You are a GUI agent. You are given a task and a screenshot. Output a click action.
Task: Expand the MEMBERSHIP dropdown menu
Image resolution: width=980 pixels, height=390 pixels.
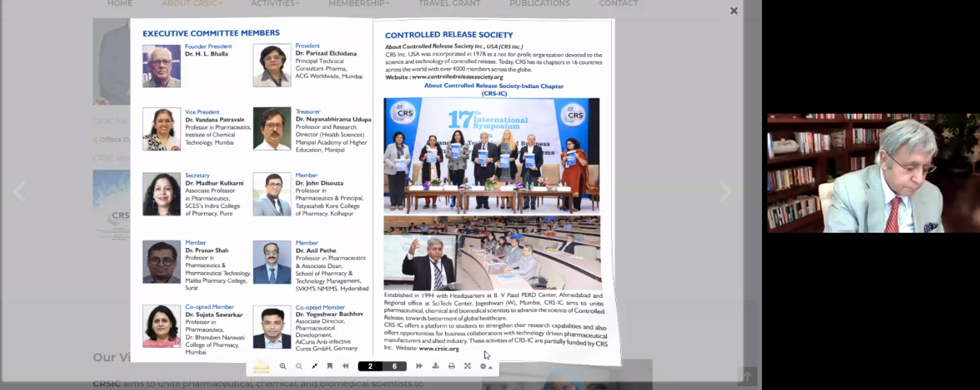359,3
